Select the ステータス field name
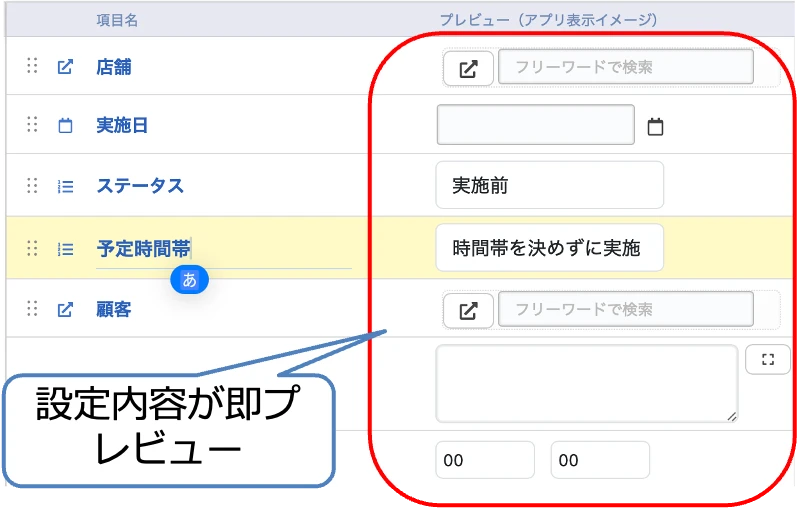Viewport: 797px width, 508px height. pos(140,186)
